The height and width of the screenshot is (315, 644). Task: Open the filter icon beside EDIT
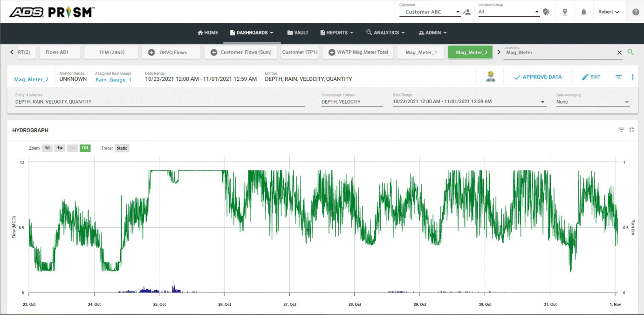618,77
